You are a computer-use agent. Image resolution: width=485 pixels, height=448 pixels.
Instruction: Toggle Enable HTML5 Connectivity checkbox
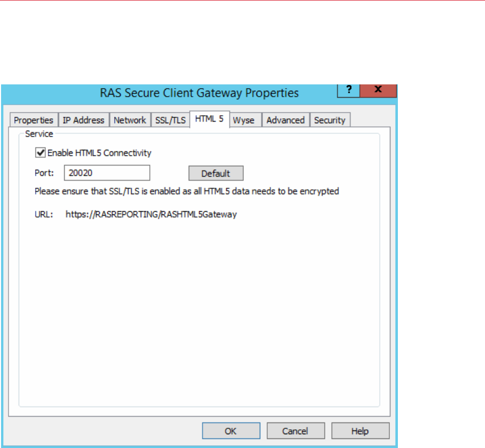(x=40, y=153)
